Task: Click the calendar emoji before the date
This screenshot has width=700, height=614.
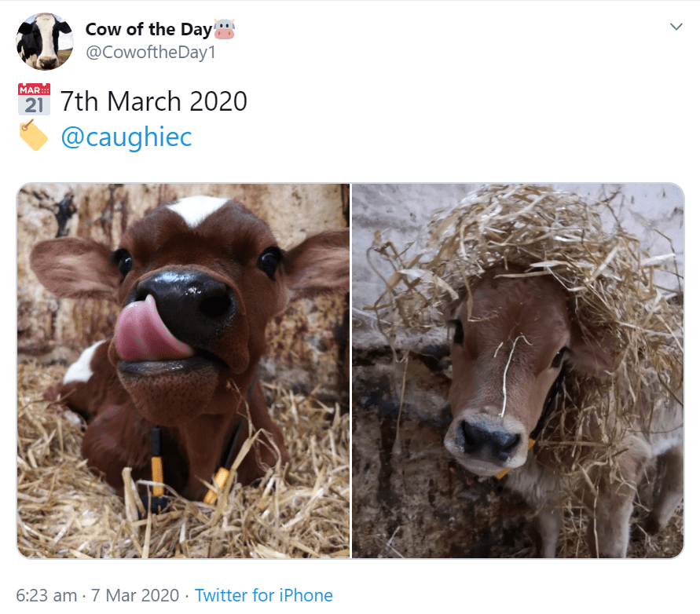Action: point(34,100)
